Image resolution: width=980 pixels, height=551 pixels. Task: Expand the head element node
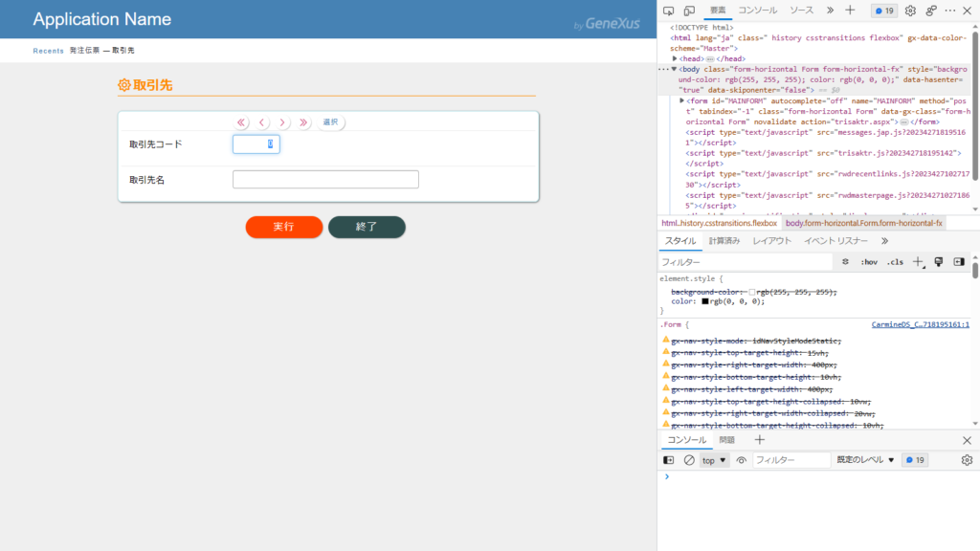(675, 58)
